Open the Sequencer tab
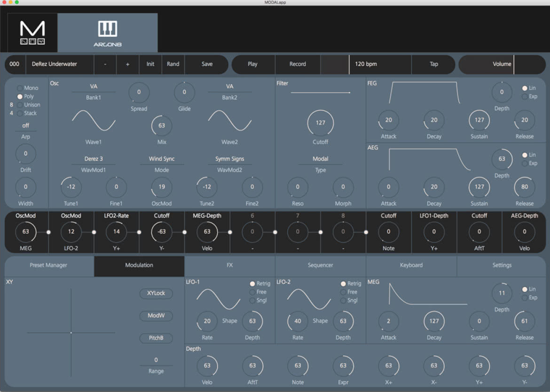Image resolution: width=550 pixels, height=392 pixels. (321, 266)
